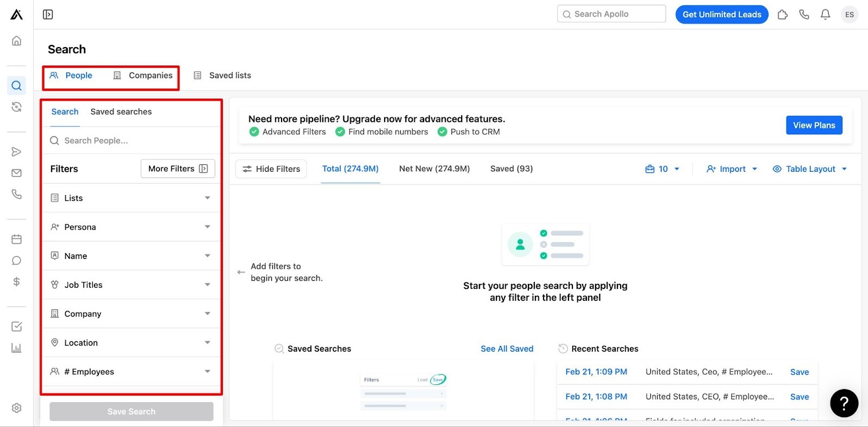Expand the Lists filter

pos(131,198)
